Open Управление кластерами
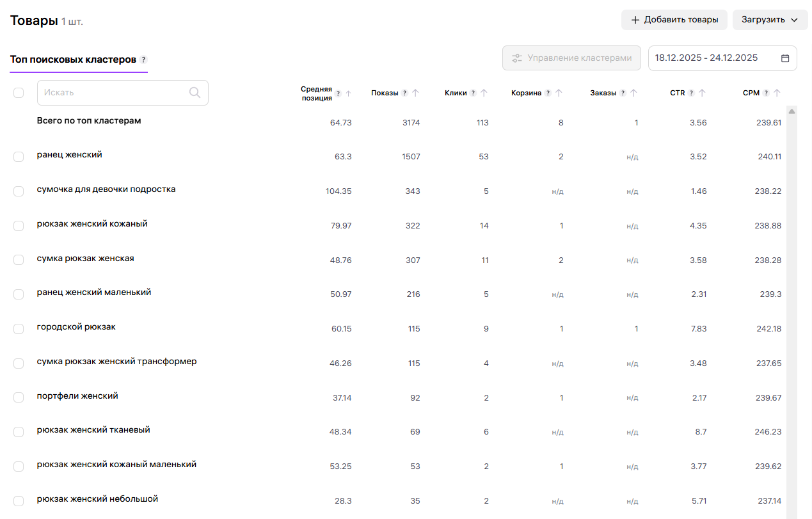The width and height of the screenshot is (812, 519). point(571,58)
